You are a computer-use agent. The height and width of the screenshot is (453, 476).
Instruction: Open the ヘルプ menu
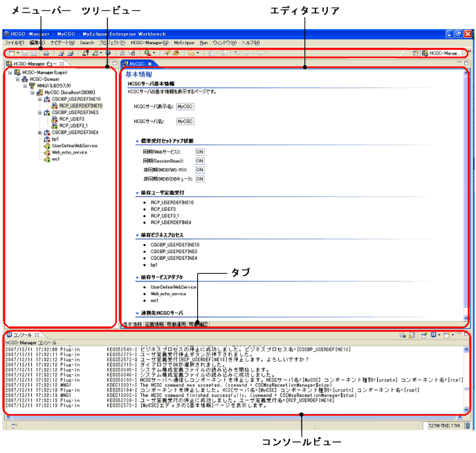pos(250,43)
